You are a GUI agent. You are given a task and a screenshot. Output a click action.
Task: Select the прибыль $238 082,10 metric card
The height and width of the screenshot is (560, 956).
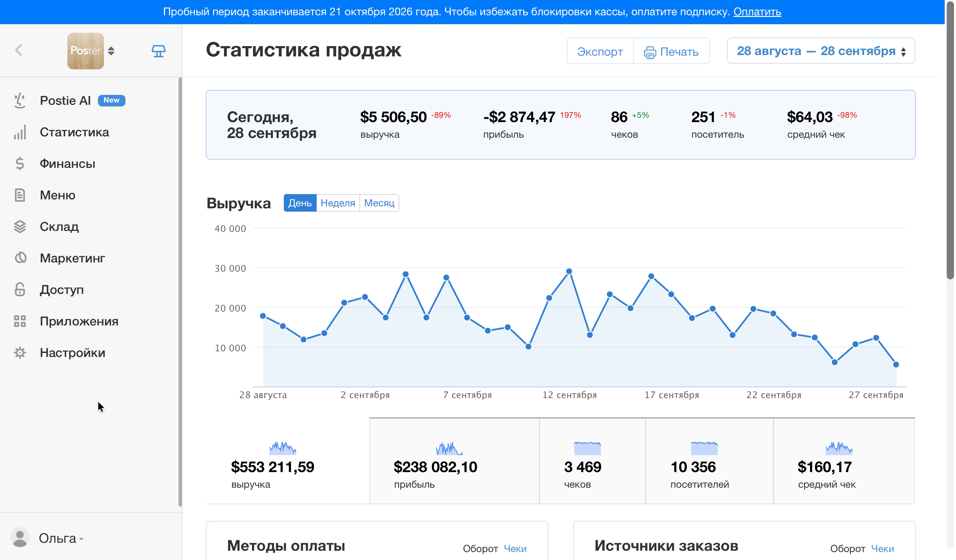click(x=454, y=461)
